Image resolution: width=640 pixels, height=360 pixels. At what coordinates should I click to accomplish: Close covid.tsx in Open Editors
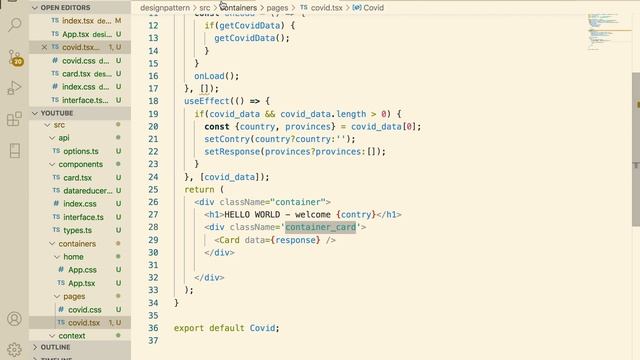[x=44, y=47]
